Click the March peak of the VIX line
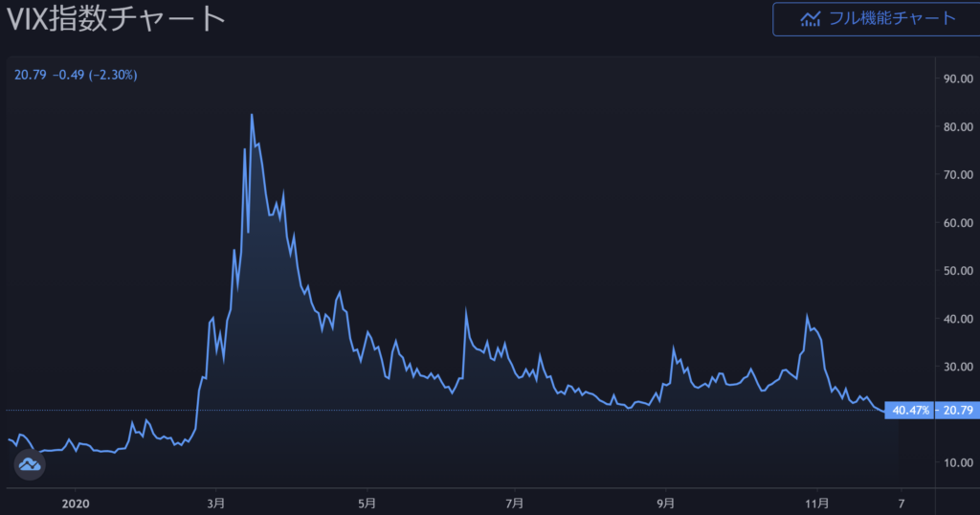 [x=252, y=116]
